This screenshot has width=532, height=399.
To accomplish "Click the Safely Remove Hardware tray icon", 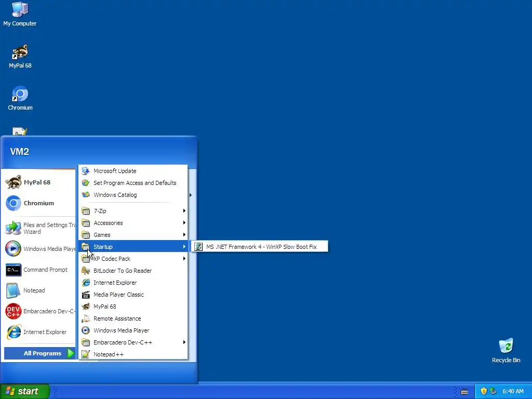I will pos(493,391).
